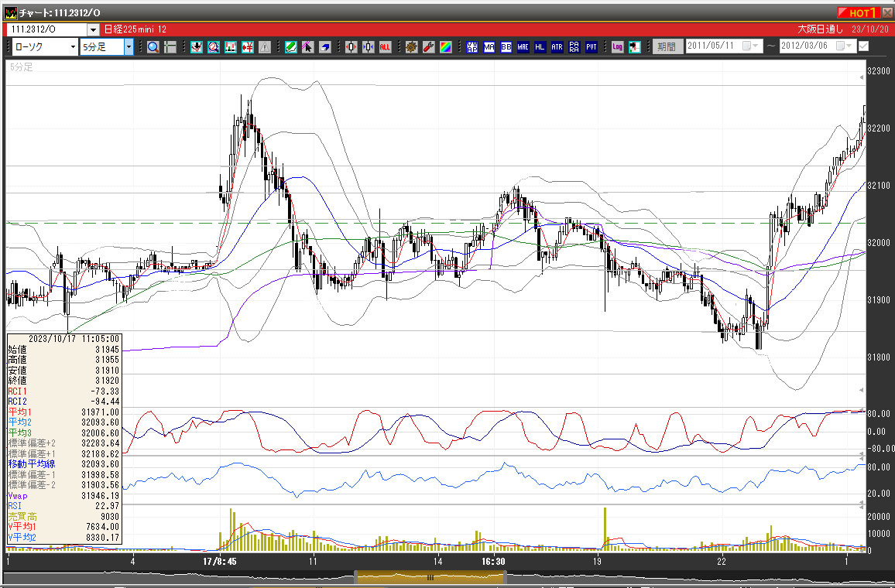Click the 大阪日通し session label
This screenshot has height=588, width=895.
820,29
